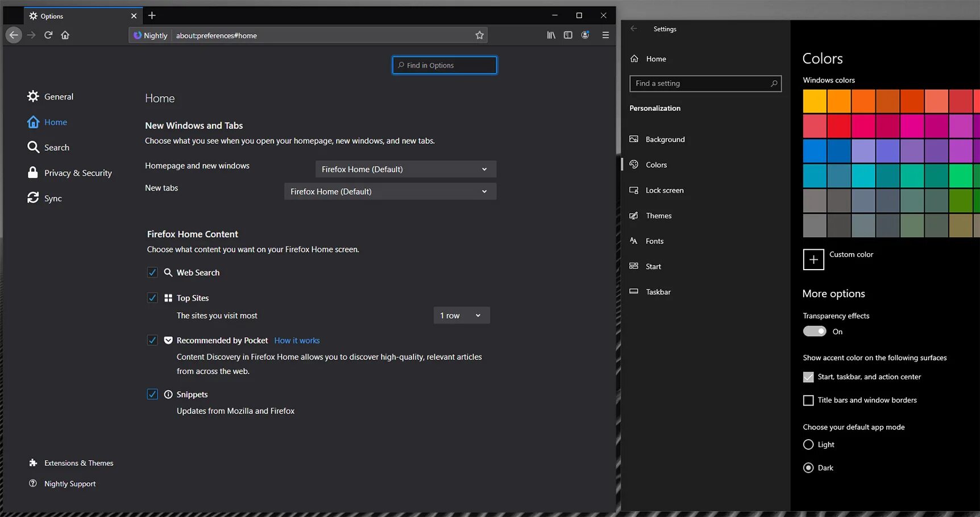Click the Fonts label in Settings

654,241
